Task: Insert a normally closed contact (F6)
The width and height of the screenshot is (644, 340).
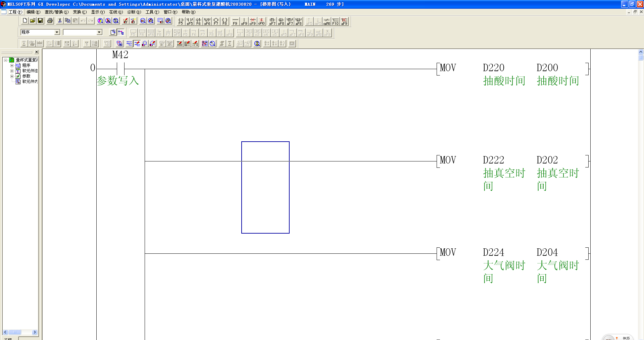Action: [198, 21]
